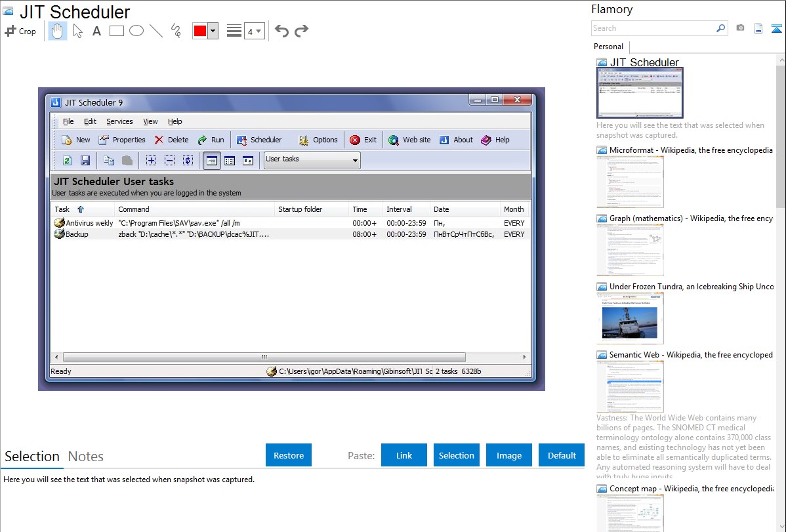Select the straight line tool

(x=156, y=31)
